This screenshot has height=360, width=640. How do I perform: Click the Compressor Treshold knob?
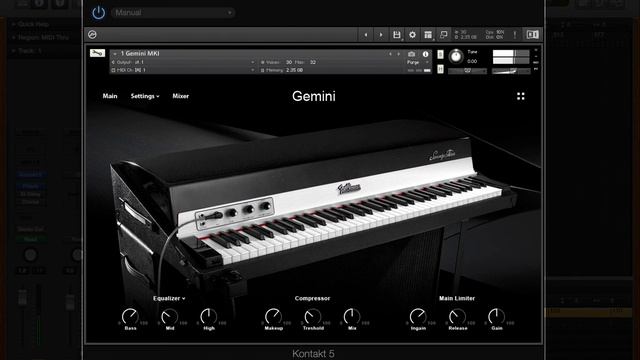(x=313, y=316)
